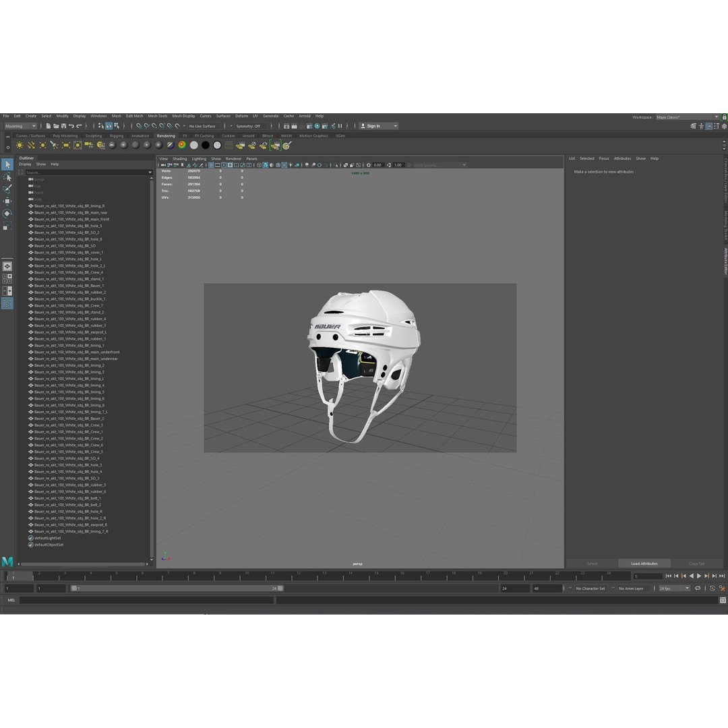Choose the Rotate tool in toolbox
This screenshot has height=728, width=728.
tap(7, 214)
